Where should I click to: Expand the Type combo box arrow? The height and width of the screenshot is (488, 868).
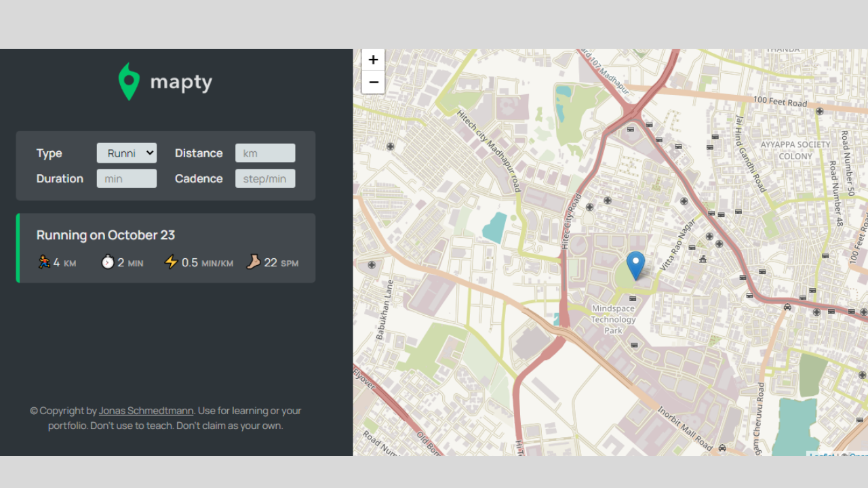click(149, 152)
